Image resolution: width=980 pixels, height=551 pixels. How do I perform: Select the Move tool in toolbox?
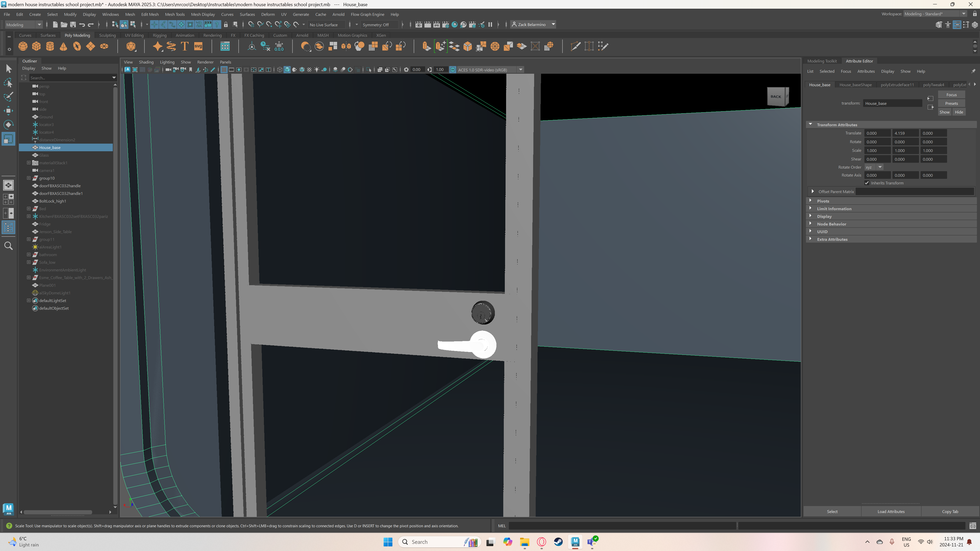[x=8, y=111]
